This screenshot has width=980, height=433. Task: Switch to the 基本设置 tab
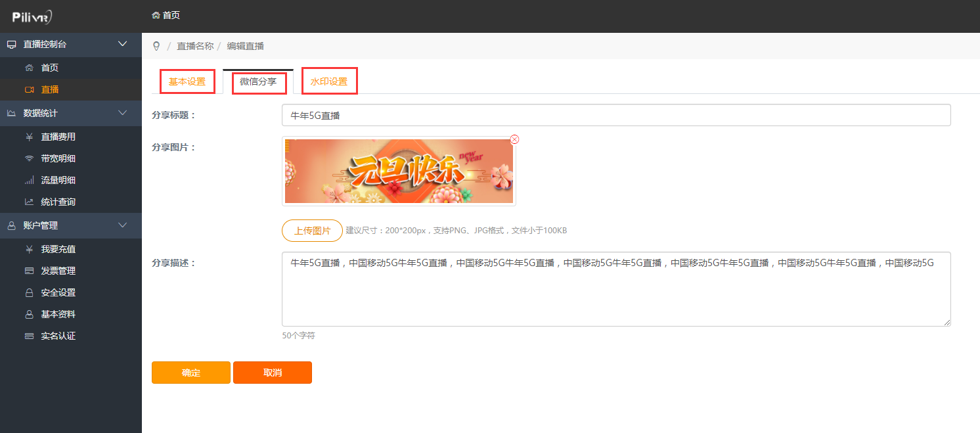point(187,82)
